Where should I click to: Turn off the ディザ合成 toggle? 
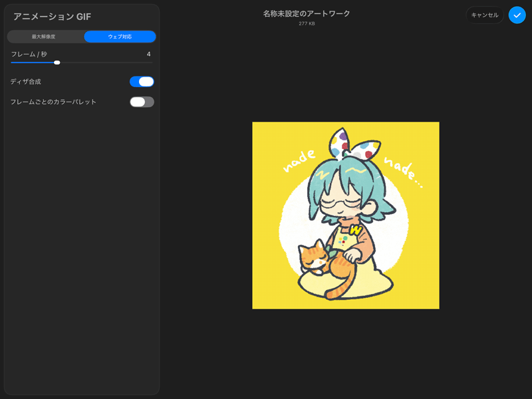point(142,82)
